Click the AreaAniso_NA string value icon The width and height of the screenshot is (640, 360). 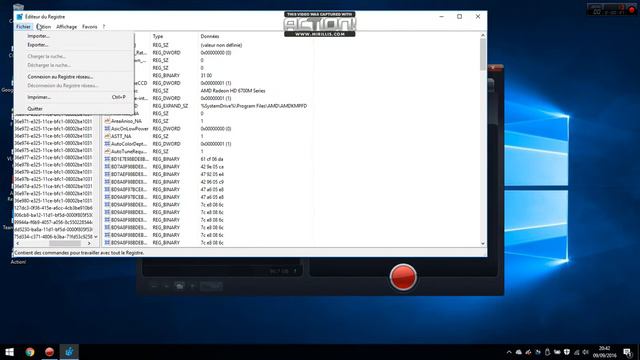tap(107, 121)
